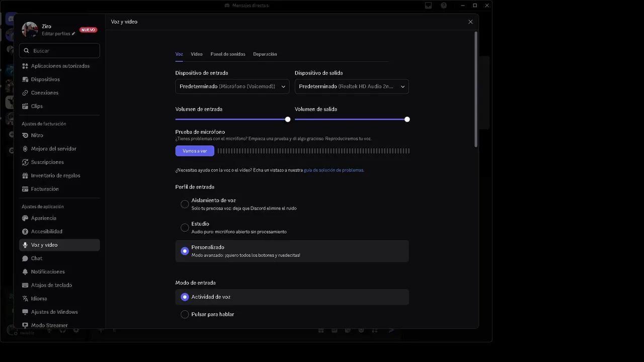
Task: Click the Perfil de entrada heading
Action: point(195,187)
